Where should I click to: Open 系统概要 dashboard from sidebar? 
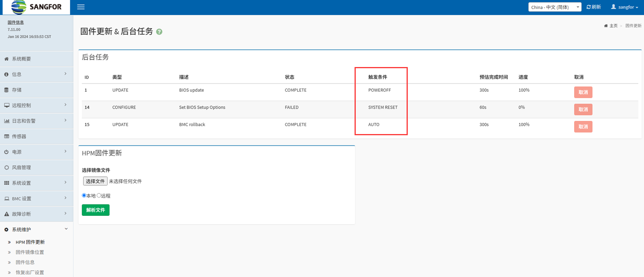(x=21, y=59)
